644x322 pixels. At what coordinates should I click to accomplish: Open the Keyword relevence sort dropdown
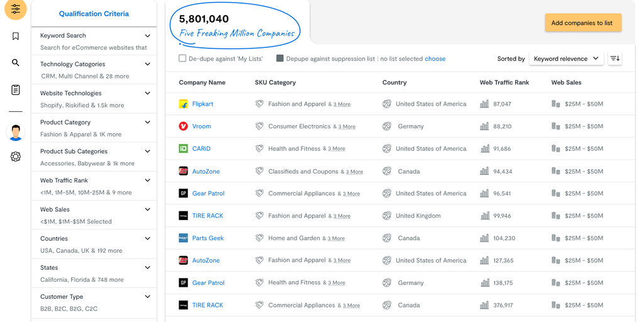pos(566,58)
